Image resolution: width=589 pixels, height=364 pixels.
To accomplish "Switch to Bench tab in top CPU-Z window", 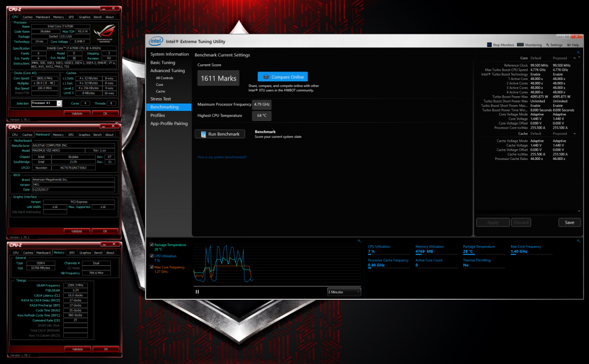I will (98, 17).
